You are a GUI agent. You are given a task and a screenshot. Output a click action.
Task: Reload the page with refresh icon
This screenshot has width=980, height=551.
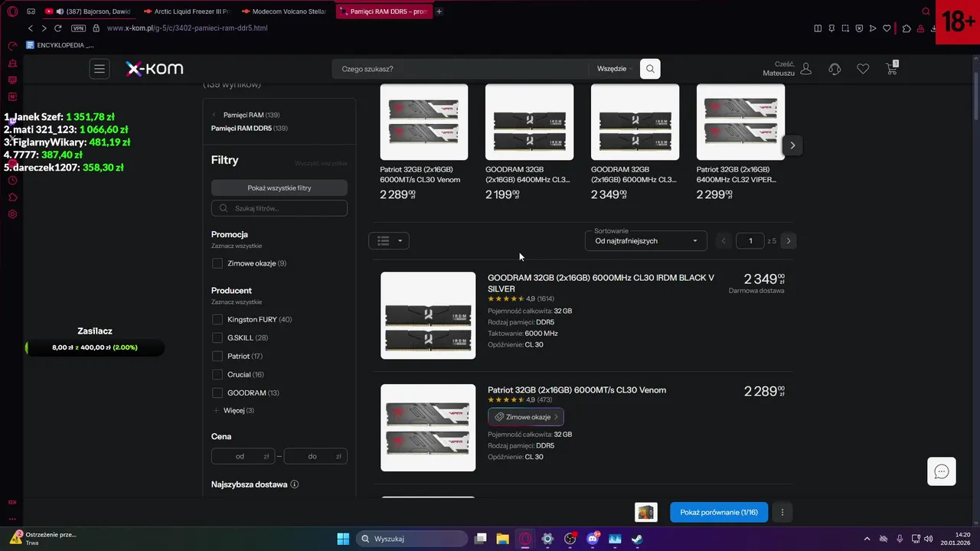(x=57, y=28)
